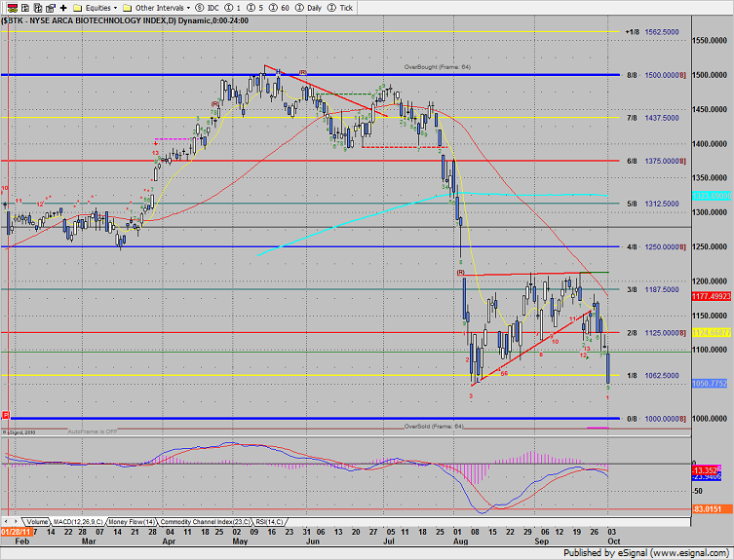Open the Volume study tab
The image size is (734, 560).
coord(36,522)
